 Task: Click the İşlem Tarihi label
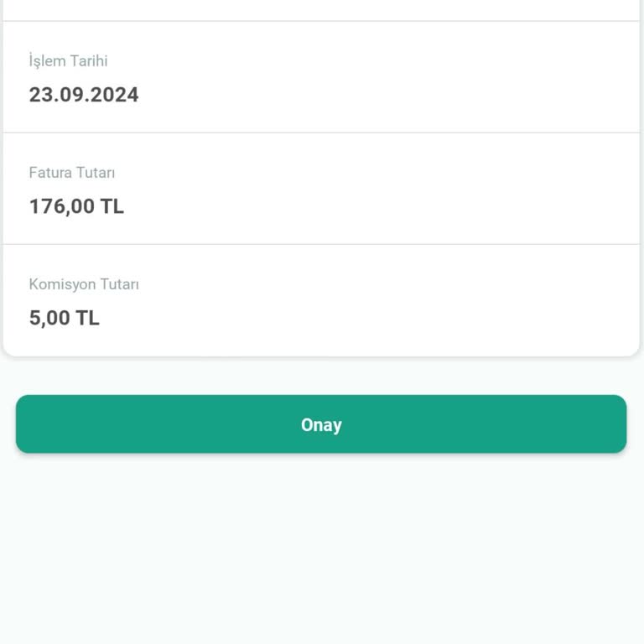[68, 61]
